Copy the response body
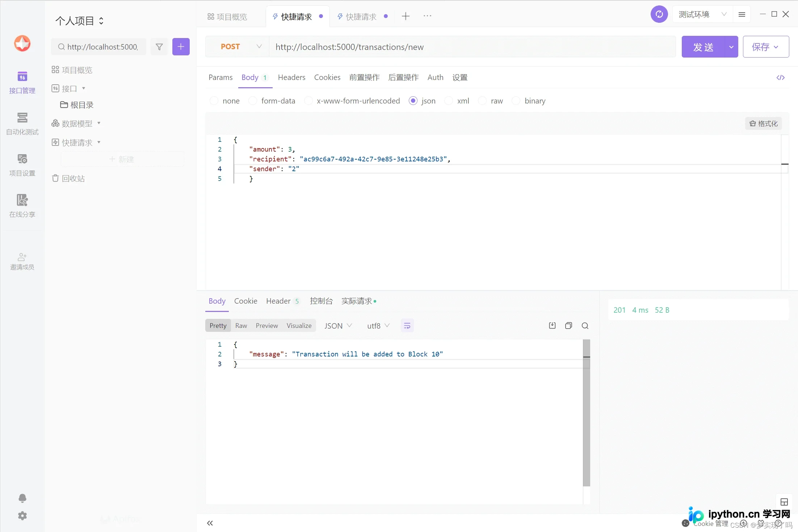This screenshot has width=798, height=532. 568,326
